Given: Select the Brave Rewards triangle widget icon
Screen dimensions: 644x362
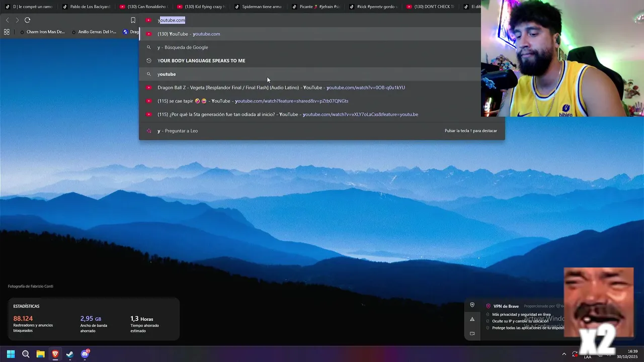Looking at the screenshot, I should 472,319.
